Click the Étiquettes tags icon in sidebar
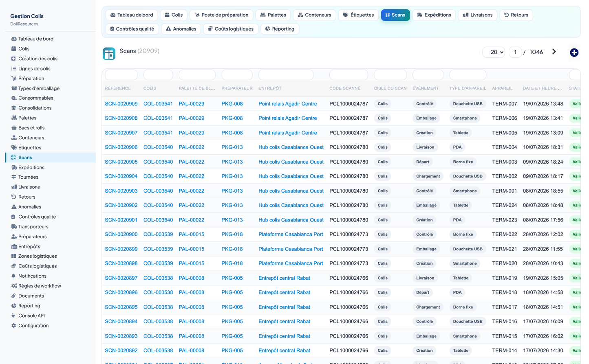589x364 pixels. pyautogui.click(x=14, y=148)
